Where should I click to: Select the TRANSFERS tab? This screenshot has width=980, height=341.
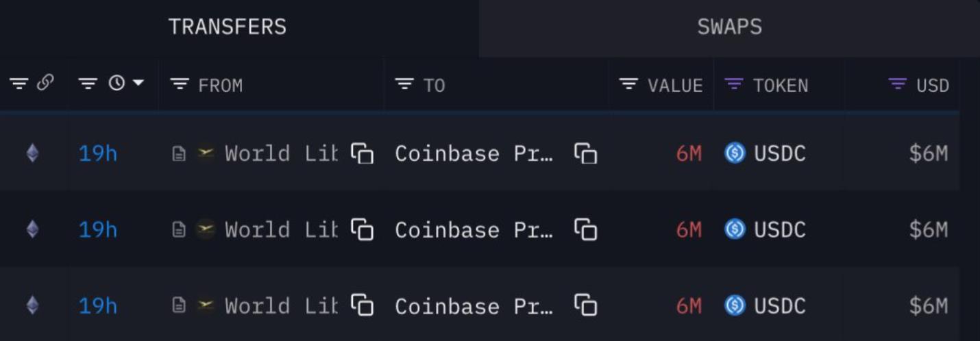click(228, 27)
